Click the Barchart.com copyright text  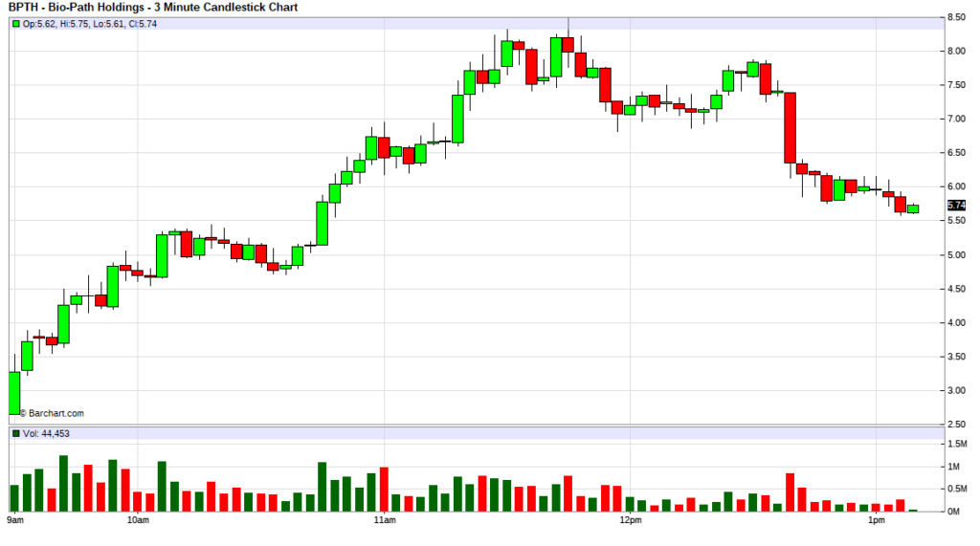(51, 414)
